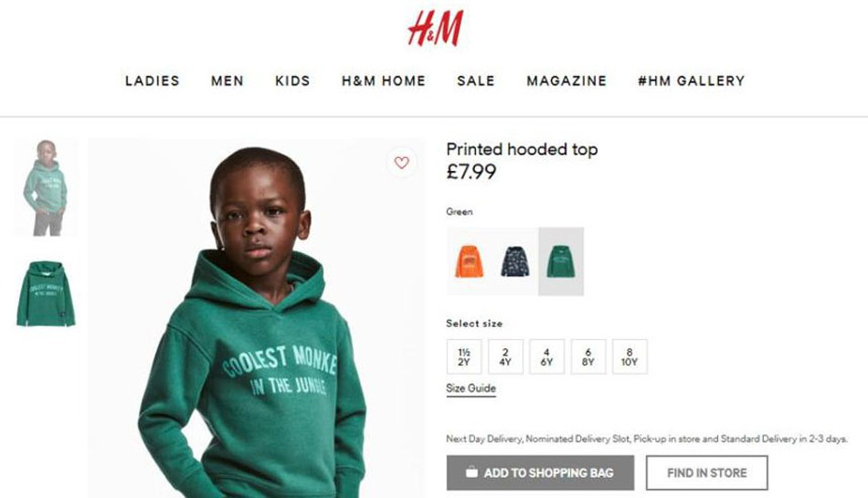The height and width of the screenshot is (498, 868).
Task: Choose size 2-4Y
Action: point(505,357)
